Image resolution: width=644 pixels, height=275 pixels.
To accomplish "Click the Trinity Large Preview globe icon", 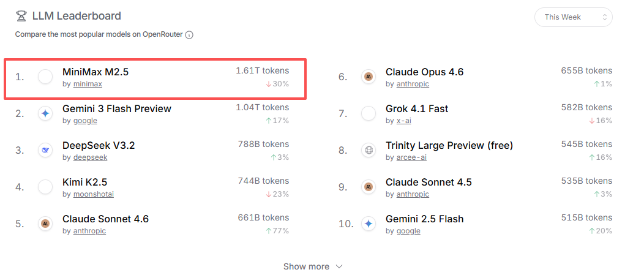I will (369, 150).
